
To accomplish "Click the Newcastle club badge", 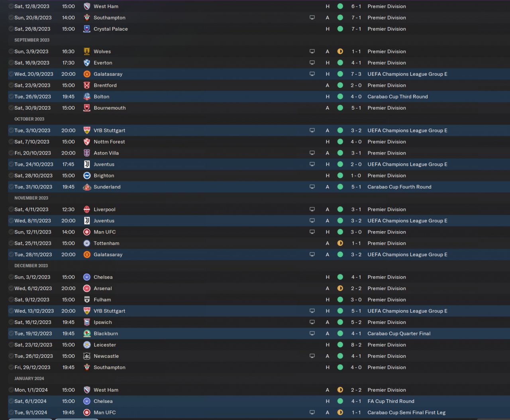I will click(87, 356).
